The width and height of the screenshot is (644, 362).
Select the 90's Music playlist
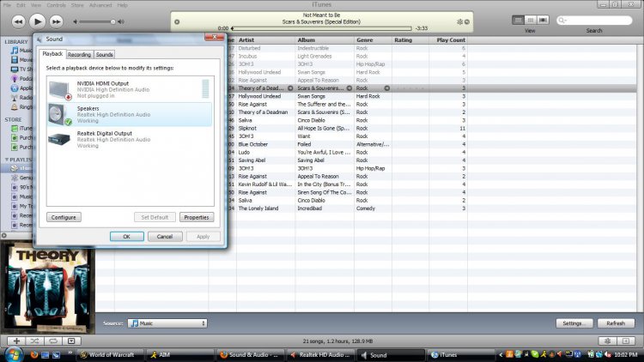tap(21, 187)
